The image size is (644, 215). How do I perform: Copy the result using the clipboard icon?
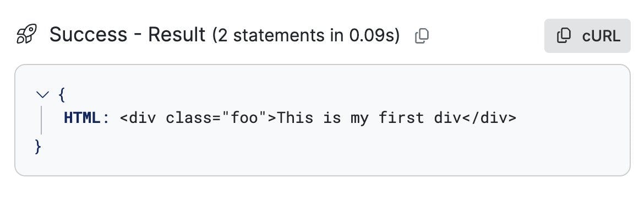422,36
